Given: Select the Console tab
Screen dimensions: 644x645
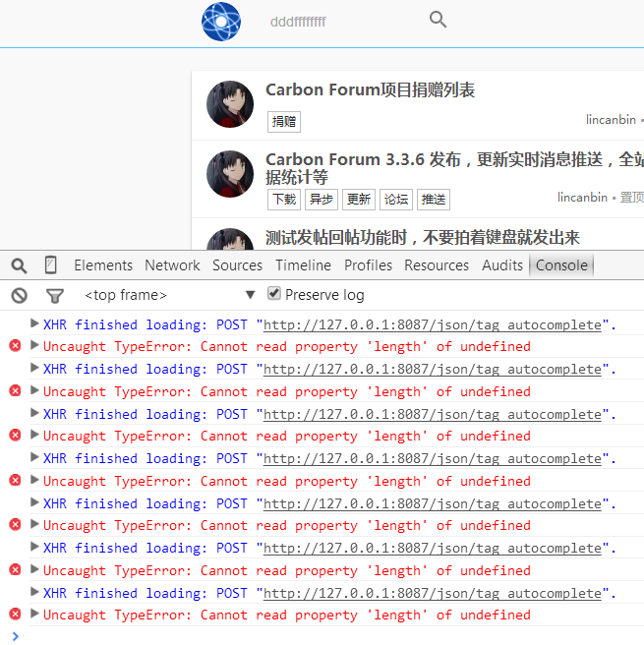Looking at the screenshot, I should click(561, 265).
